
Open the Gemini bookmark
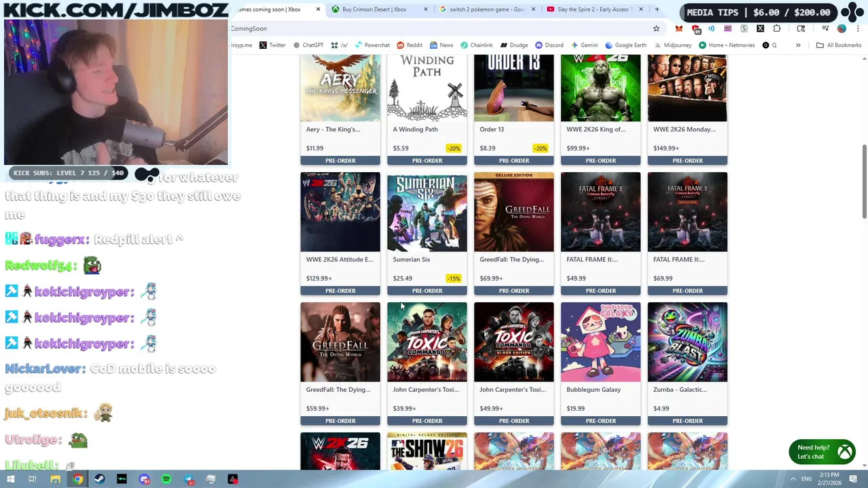584,45
